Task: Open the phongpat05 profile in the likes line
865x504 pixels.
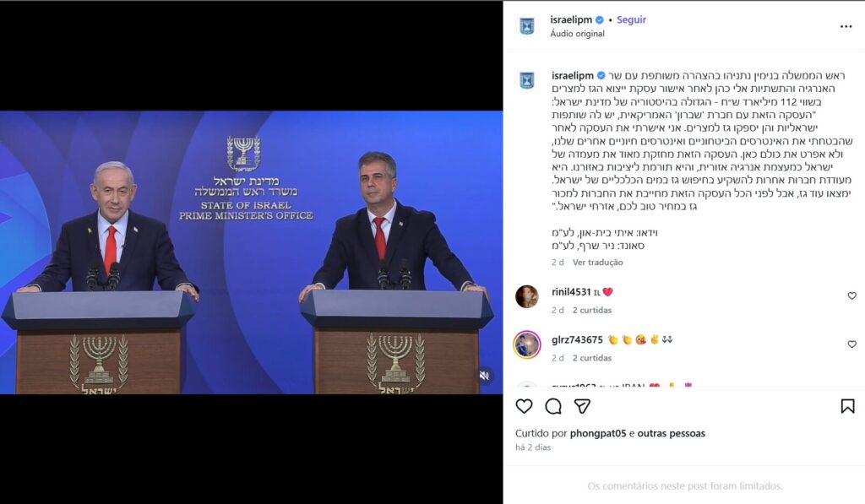Action: pyautogui.click(x=598, y=433)
